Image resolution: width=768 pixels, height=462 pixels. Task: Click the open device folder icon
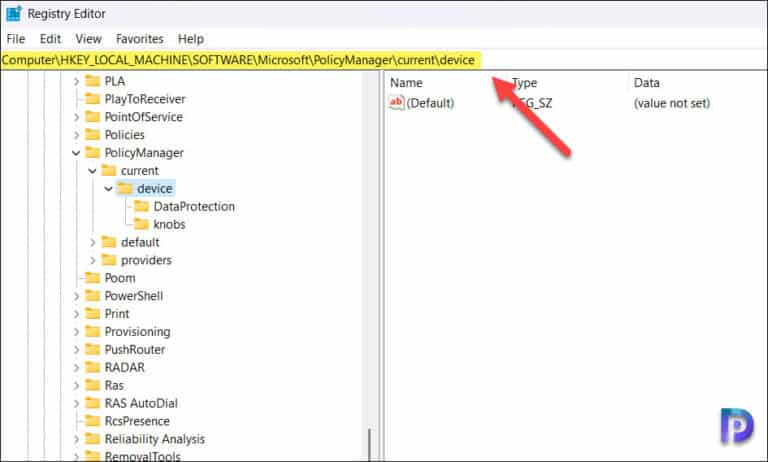tap(125, 189)
